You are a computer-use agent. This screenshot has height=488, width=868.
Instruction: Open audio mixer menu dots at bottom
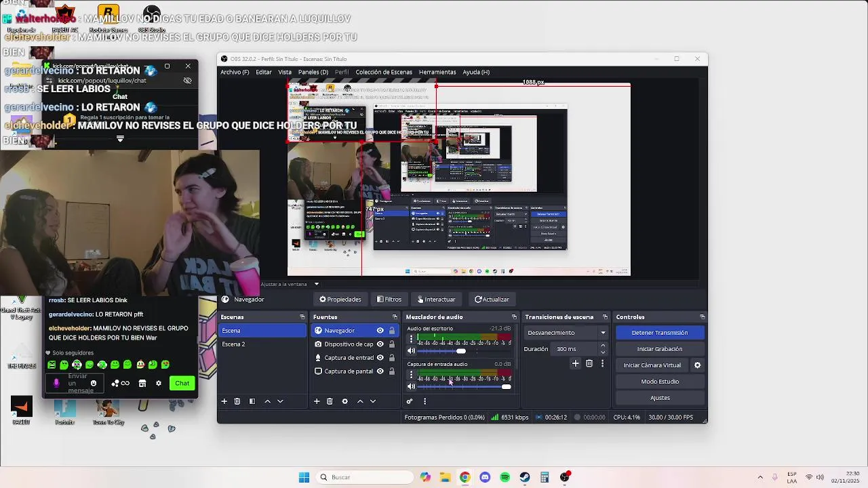click(425, 401)
